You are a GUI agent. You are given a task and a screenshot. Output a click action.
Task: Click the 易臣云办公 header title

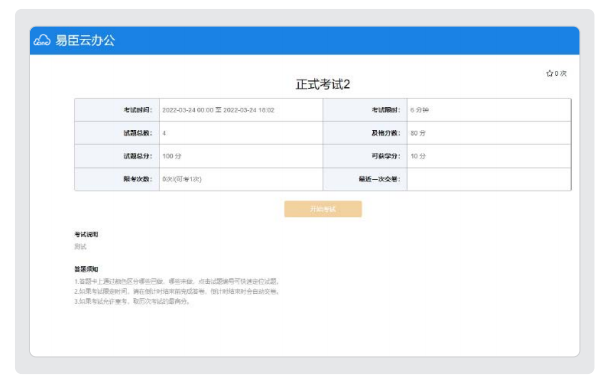click(85, 40)
